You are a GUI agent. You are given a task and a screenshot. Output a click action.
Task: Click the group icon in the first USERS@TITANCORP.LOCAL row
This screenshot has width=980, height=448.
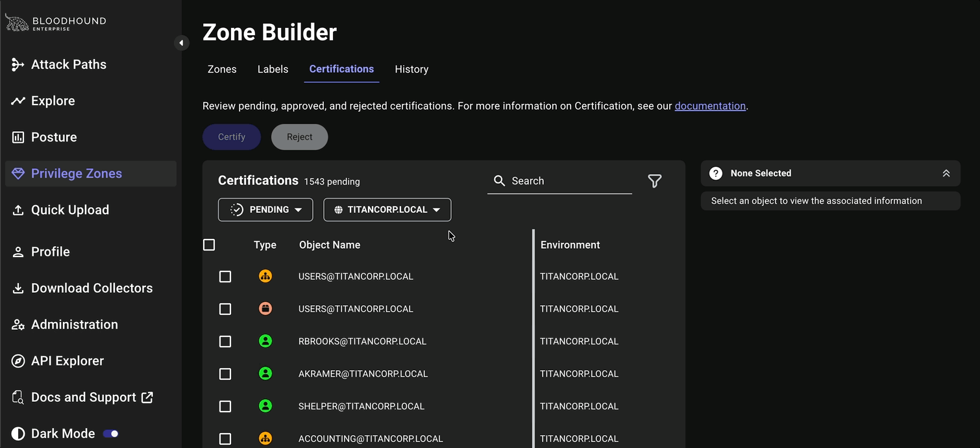pyautogui.click(x=265, y=276)
